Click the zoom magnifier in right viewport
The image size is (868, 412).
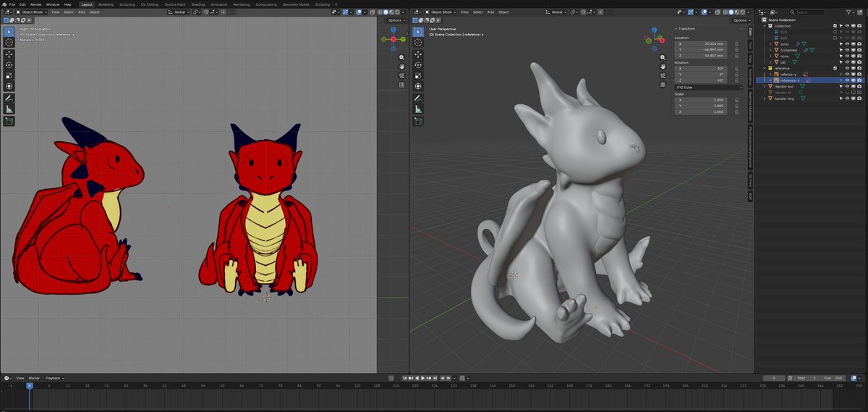[663, 57]
